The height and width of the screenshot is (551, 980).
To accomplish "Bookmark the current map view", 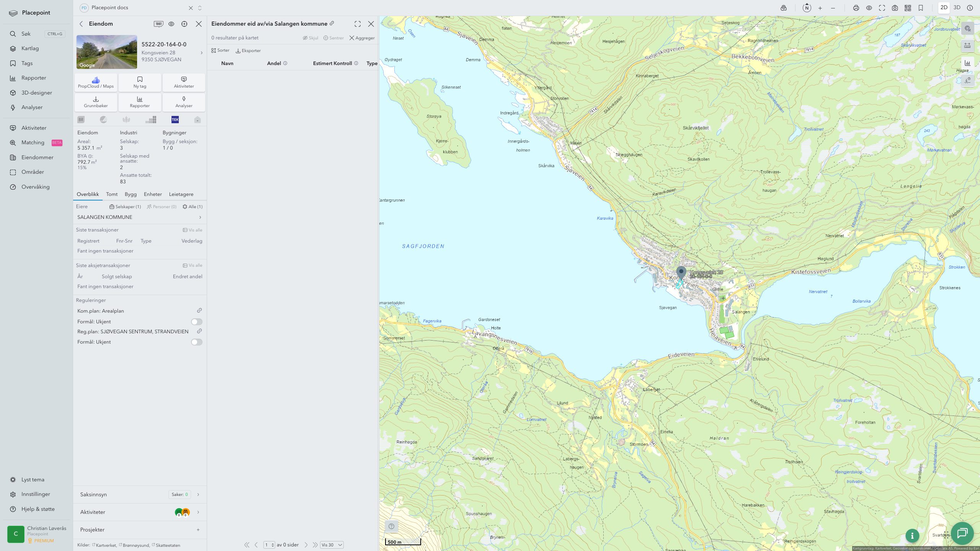I will 921,8.
